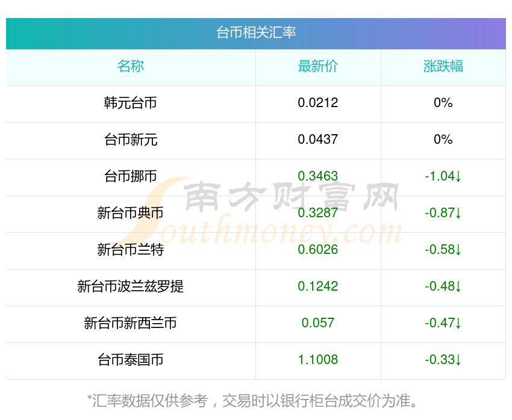Image resolution: width=512 pixels, height=420 pixels.
Task: Click the price 0.0212
Action: [x=317, y=103]
